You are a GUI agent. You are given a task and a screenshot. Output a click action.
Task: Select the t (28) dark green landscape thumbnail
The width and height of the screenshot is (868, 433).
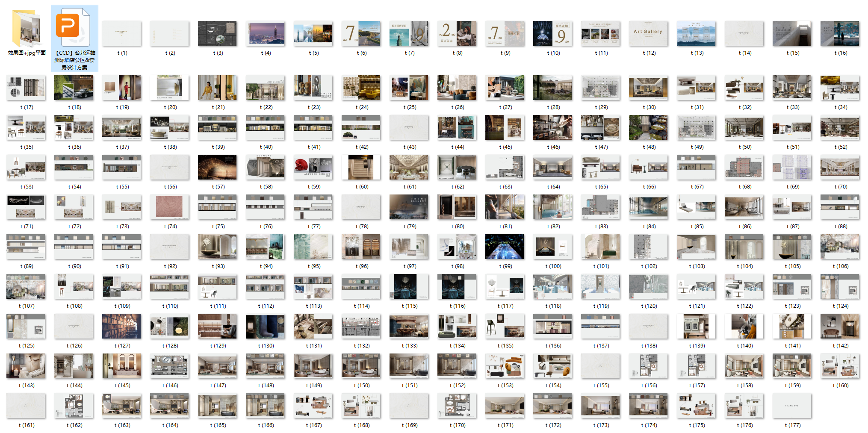553,88
